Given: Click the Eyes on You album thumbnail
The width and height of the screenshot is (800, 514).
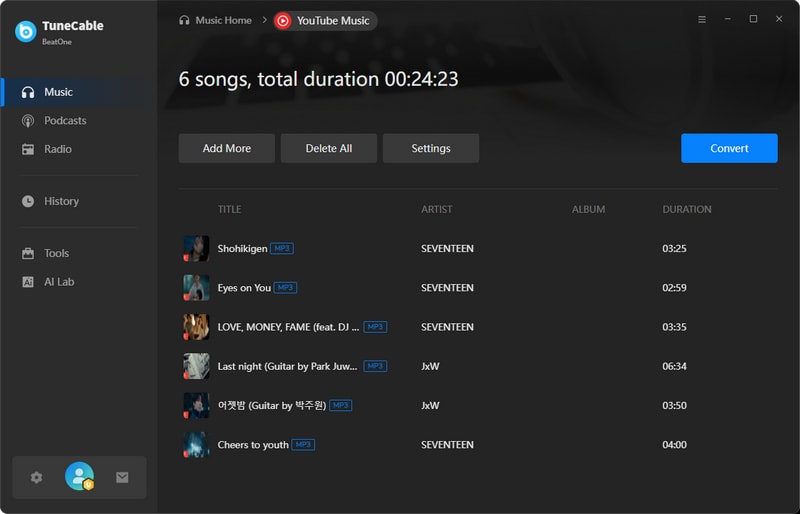Looking at the screenshot, I should 196,288.
